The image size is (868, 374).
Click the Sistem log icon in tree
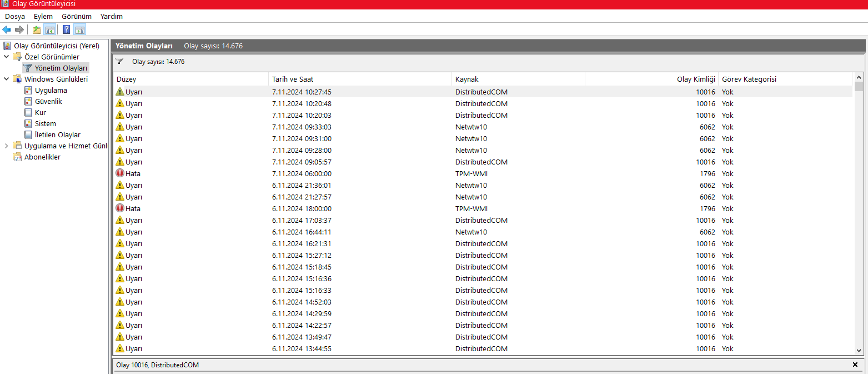pos(28,123)
